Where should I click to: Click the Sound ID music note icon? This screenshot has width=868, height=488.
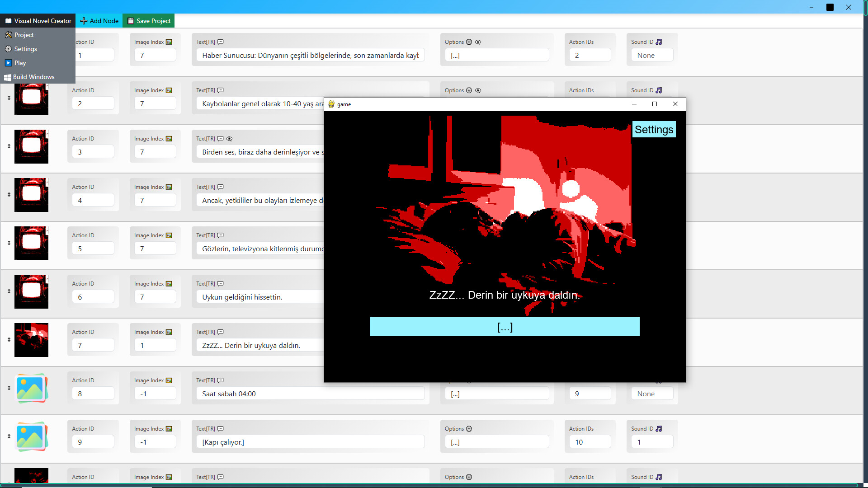(x=659, y=42)
